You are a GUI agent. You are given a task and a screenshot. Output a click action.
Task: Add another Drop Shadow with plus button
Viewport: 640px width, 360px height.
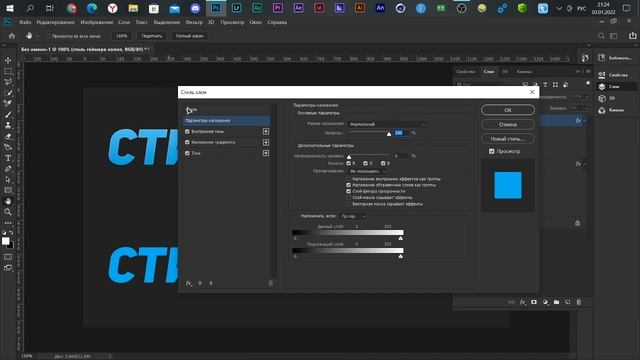[x=266, y=153]
